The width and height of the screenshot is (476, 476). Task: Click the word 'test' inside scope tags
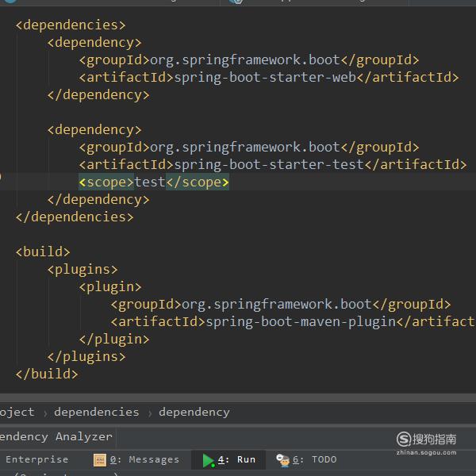[150, 182]
